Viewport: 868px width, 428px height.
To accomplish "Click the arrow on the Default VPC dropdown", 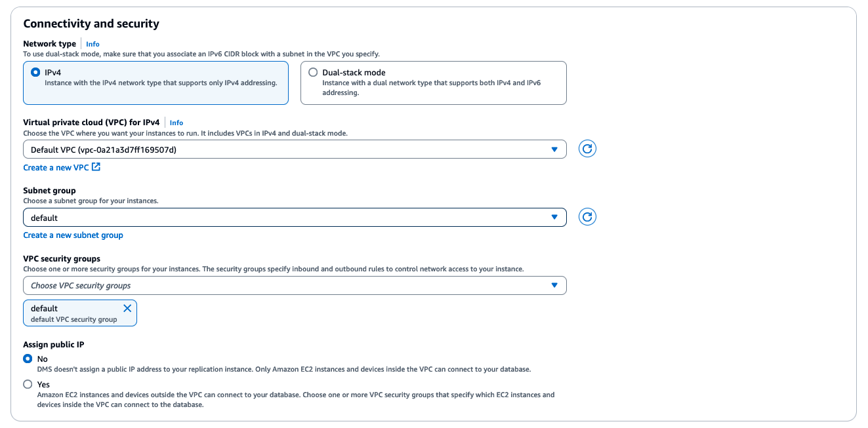I will [554, 149].
